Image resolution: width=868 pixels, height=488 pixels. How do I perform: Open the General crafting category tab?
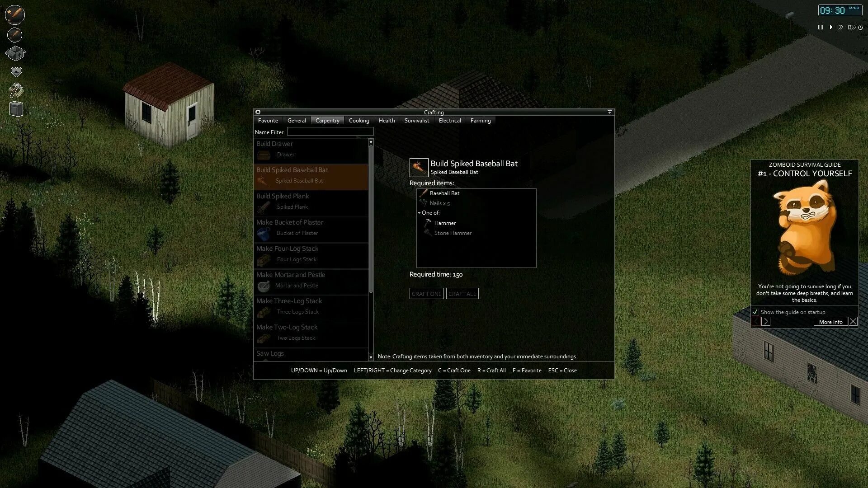click(x=296, y=120)
